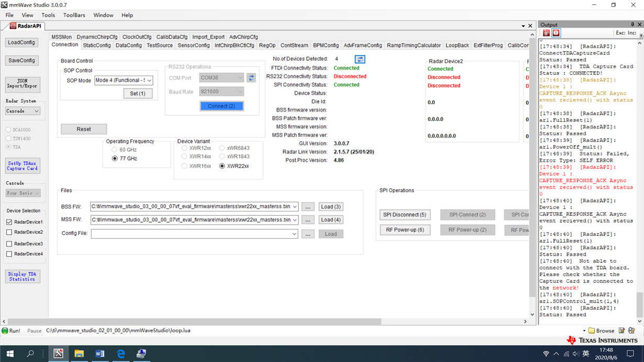Expand the BSS FW path dropdown
Screen dimensions: 644x362
pyautogui.click(x=295, y=207)
